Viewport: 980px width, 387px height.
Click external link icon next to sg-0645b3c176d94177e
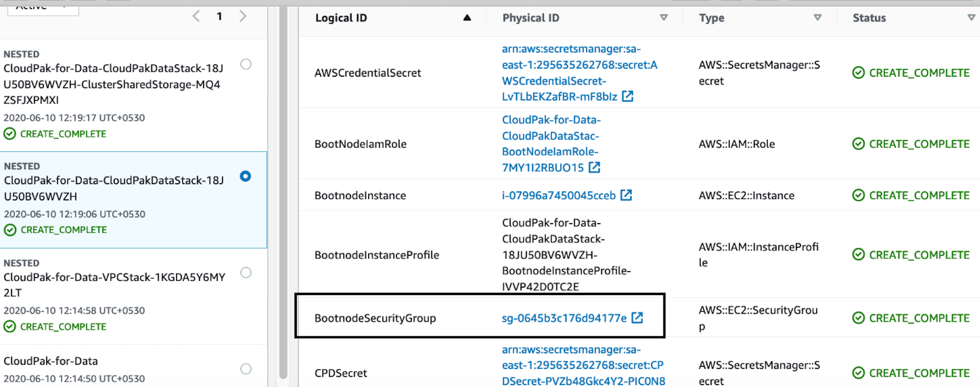pos(637,318)
